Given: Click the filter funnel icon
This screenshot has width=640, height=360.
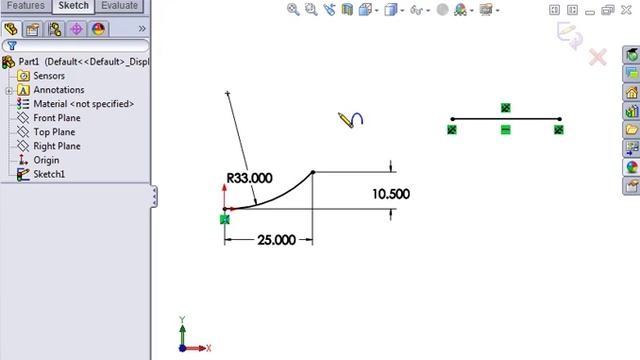Looking at the screenshot, I should (12, 46).
